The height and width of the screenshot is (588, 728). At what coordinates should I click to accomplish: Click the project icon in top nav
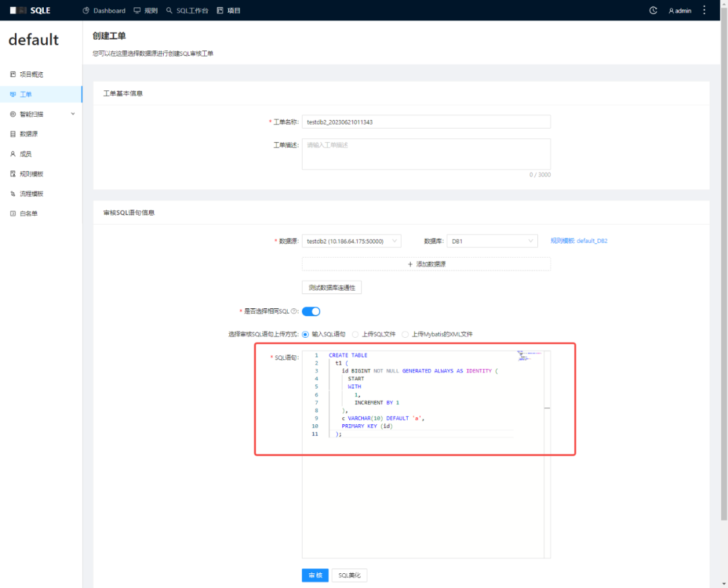coord(220,10)
